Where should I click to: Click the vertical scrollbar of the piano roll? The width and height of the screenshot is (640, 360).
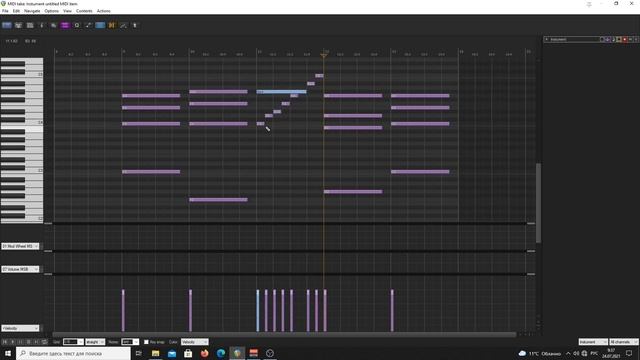(x=538, y=203)
